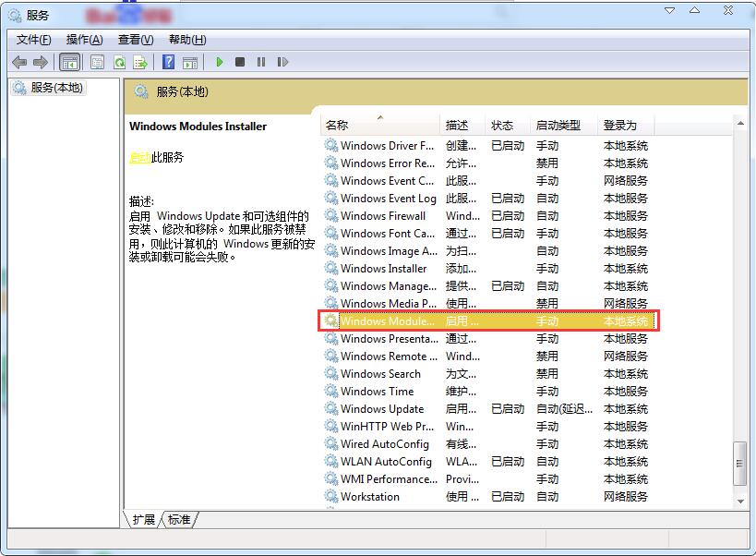
Task: Click 禁用 startup type of Windows Search
Action: pos(547,374)
